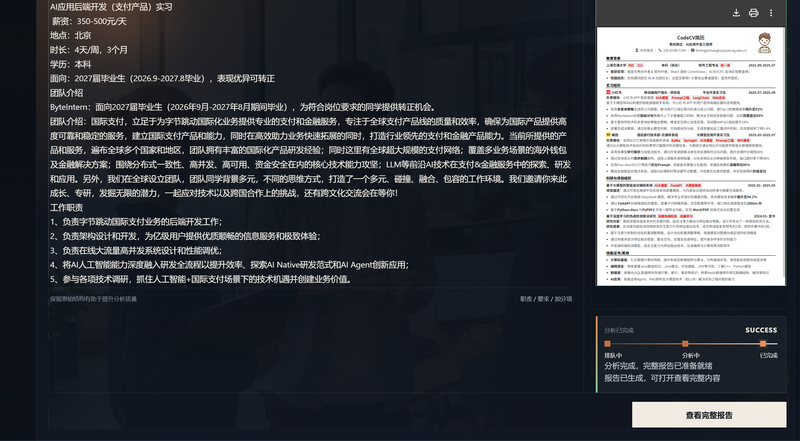
Task: Click the 学历：本科 line
Action: point(70,64)
